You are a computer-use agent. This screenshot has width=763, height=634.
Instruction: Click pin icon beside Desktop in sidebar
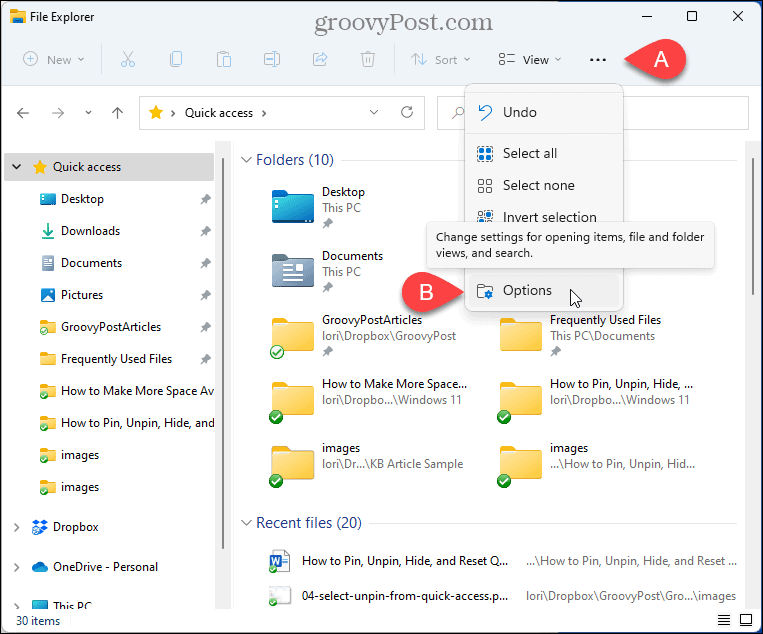coord(205,199)
